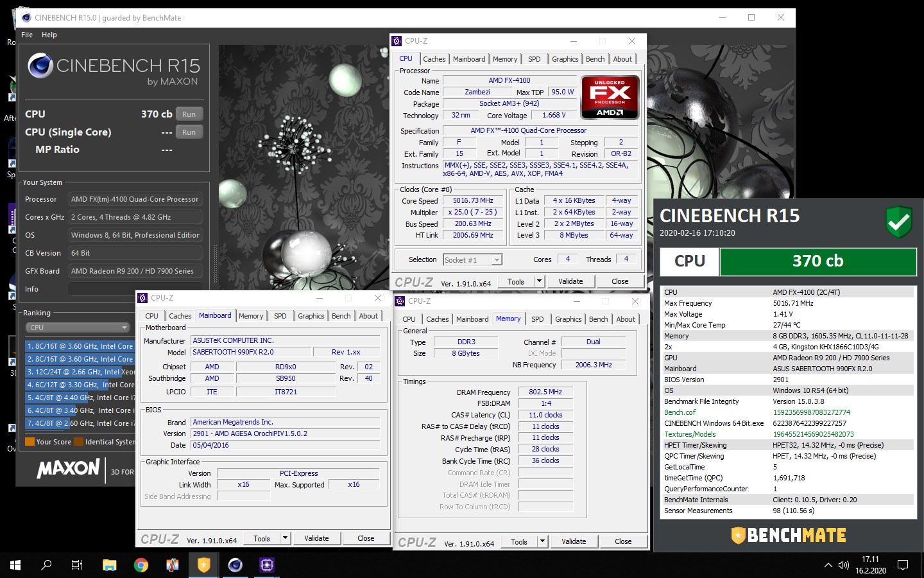Click CPU-Z title icon in Mainboard window
Image resolution: width=924 pixels, height=578 pixels.
(x=143, y=298)
